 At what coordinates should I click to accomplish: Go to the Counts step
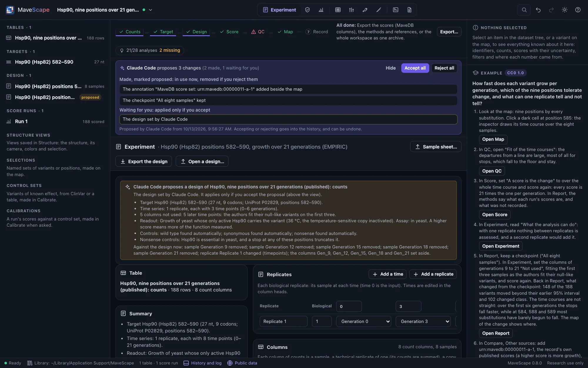coord(130,32)
